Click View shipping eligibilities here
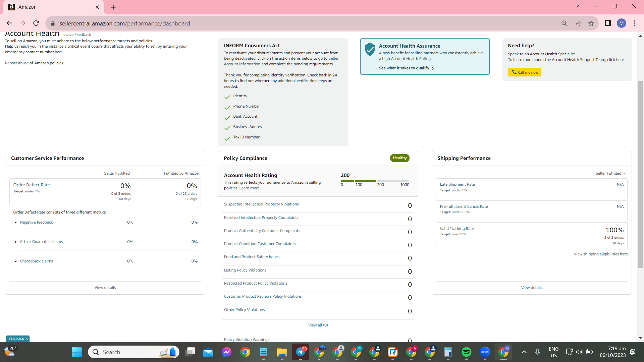Screen dimensions: 644x362 pos(600,254)
